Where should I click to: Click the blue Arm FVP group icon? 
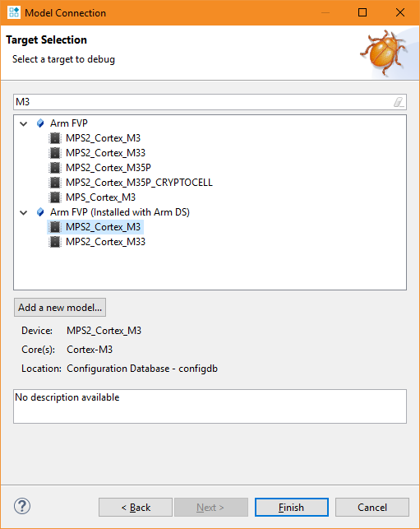click(40, 123)
